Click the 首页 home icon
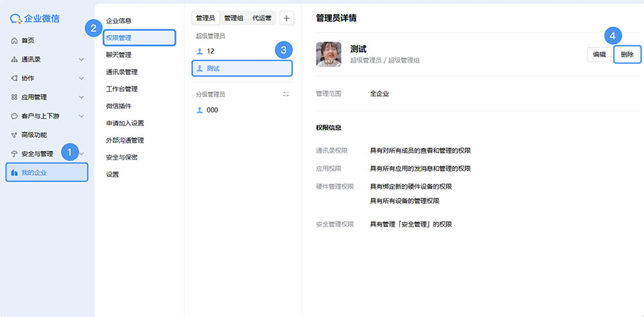 click(15, 41)
